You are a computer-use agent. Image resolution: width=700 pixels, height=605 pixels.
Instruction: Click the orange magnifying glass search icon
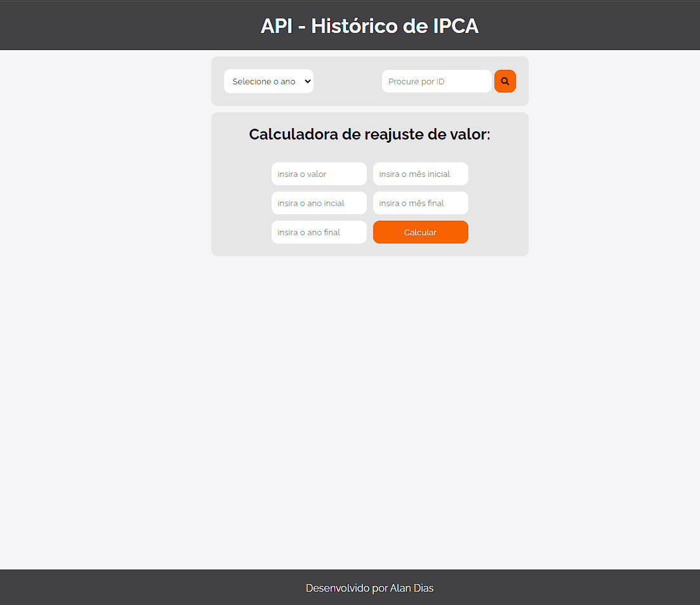pos(505,81)
